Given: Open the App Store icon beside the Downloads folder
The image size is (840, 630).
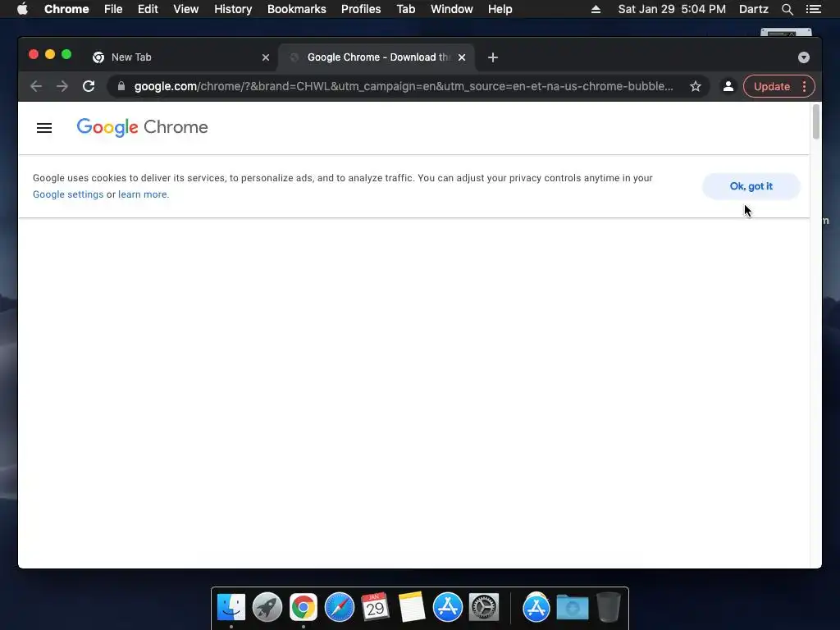Looking at the screenshot, I should coord(536,607).
